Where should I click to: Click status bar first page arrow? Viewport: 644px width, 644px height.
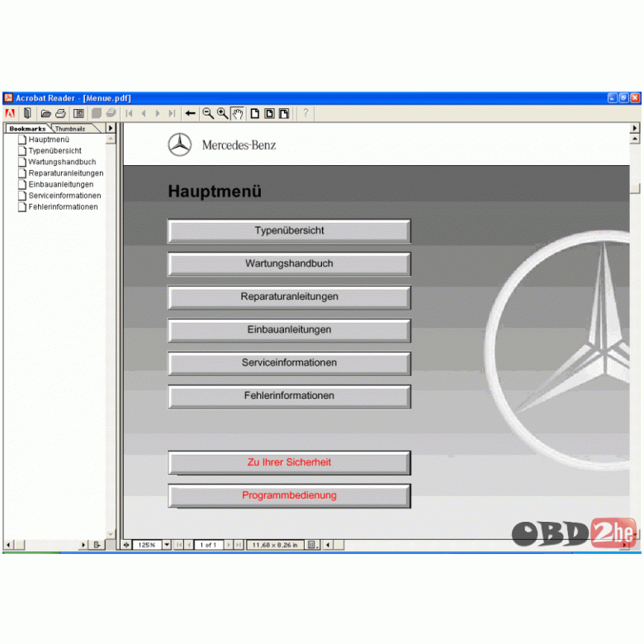[179, 545]
